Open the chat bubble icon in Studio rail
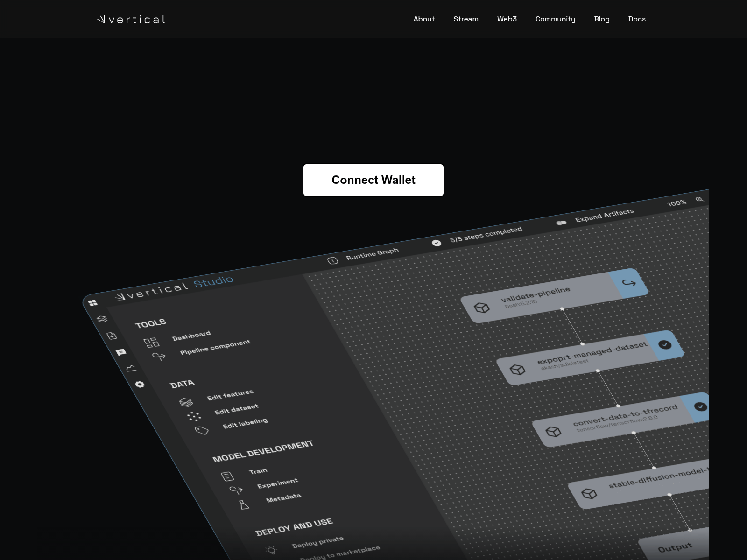Viewport: 747px width, 560px height. click(x=121, y=352)
